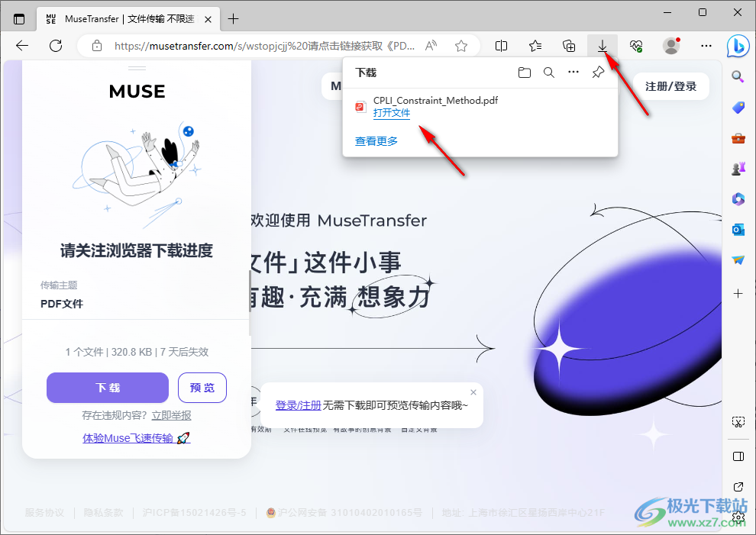Open the downloads panel more options menu
Screen dimensions: 756x535
pos(573,72)
